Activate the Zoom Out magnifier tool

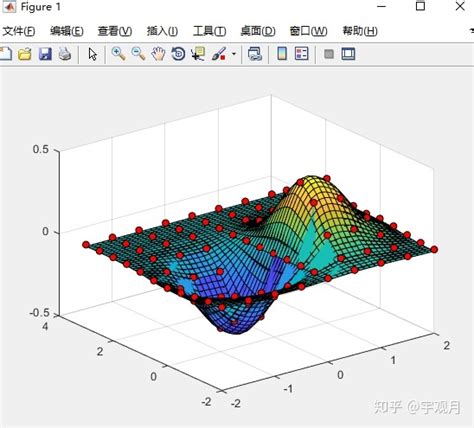pos(138,54)
